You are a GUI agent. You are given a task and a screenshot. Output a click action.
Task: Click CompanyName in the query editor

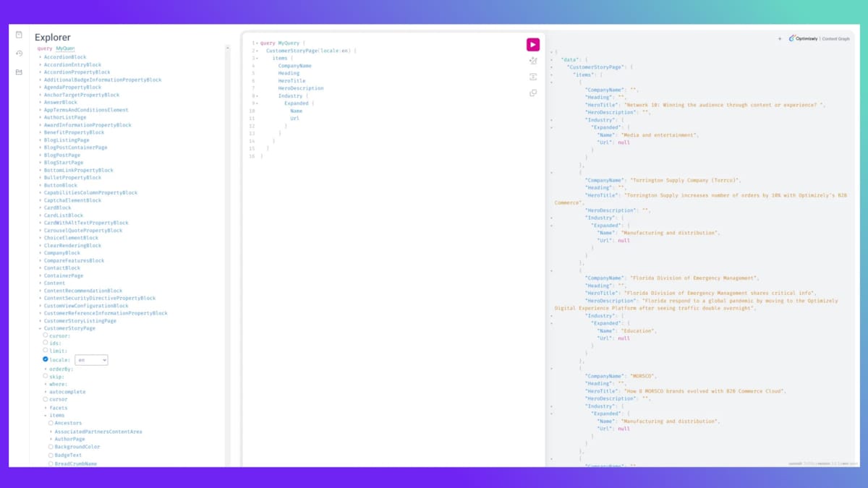[295, 66]
